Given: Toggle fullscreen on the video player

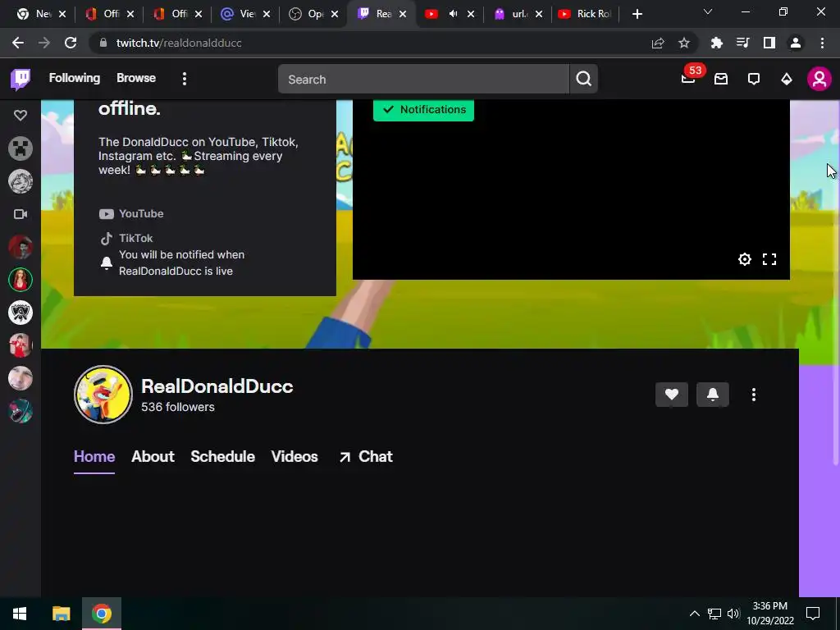Looking at the screenshot, I should (x=769, y=259).
